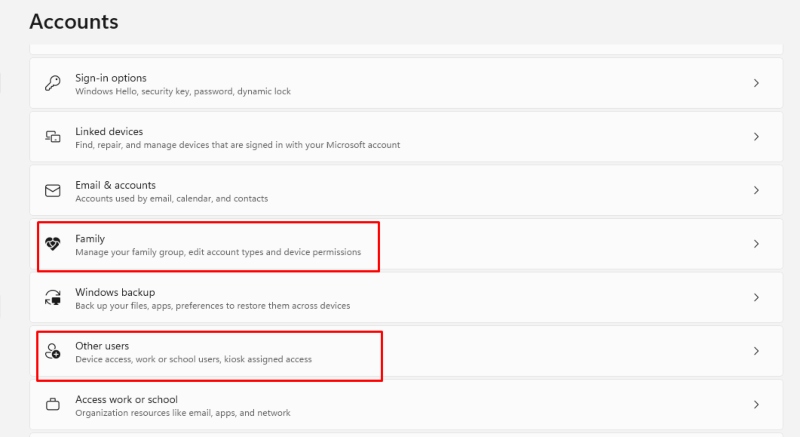Screen dimensions: 800x437
Task: Open Email & accounts chevron arrow
Action: [756, 190]
